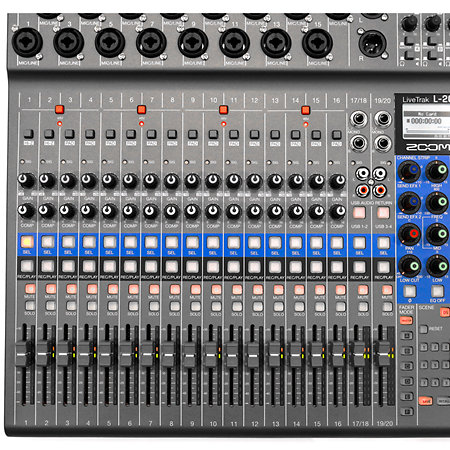450x450 pixels.
Task: Click the FREQ knob in channel strip
Action: [437, 202]
